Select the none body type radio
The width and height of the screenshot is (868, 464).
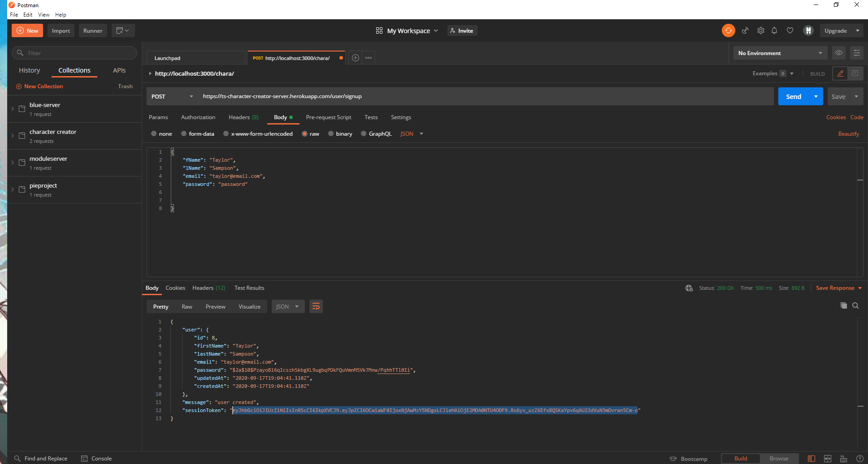point(154,133)
